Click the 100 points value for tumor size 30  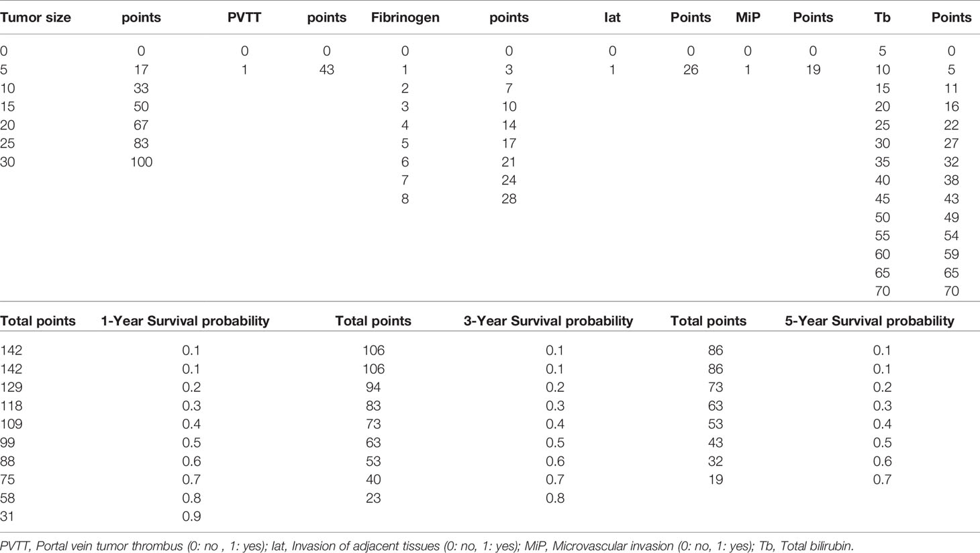(141, 162)
